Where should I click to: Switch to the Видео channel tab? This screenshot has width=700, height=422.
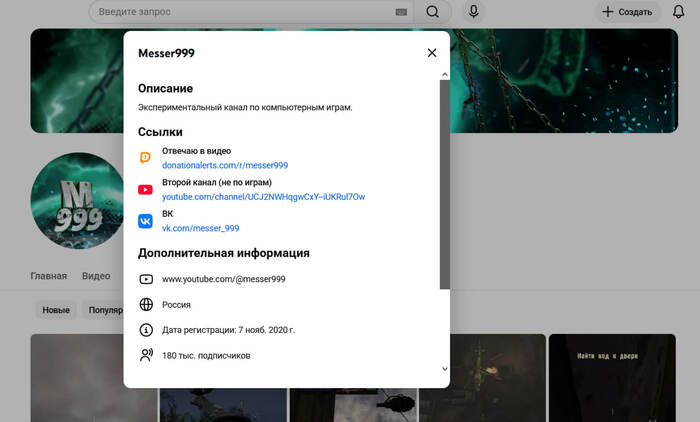[x=96, y=276]
